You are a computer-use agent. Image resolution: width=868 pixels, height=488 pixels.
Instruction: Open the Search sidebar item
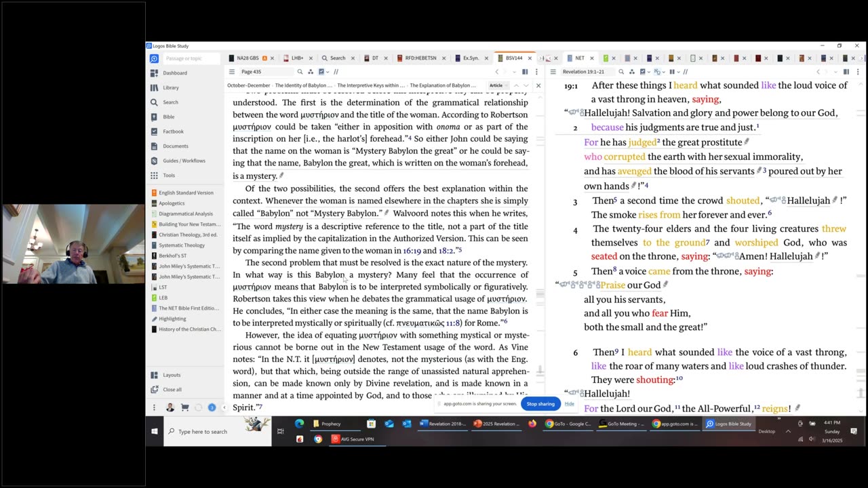click(170, 102)
